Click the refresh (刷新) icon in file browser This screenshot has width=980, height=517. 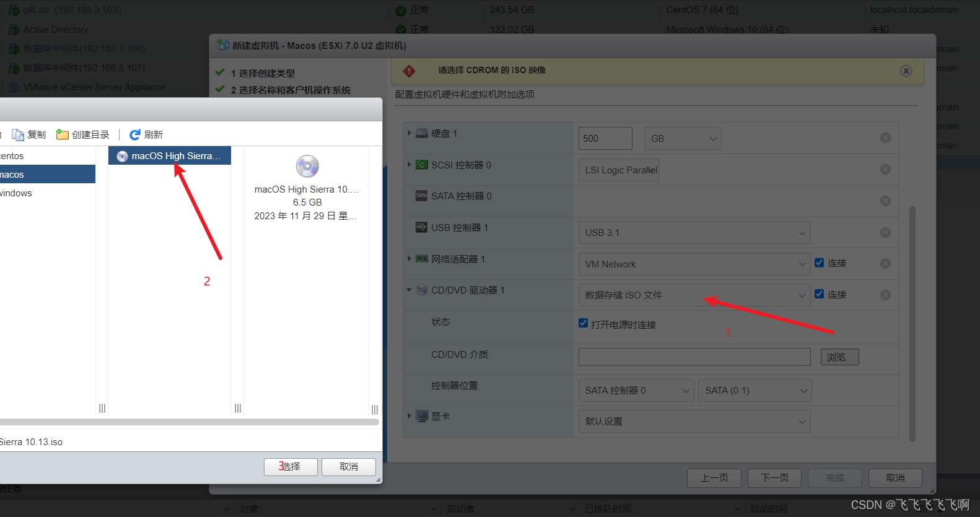(134, 134)
